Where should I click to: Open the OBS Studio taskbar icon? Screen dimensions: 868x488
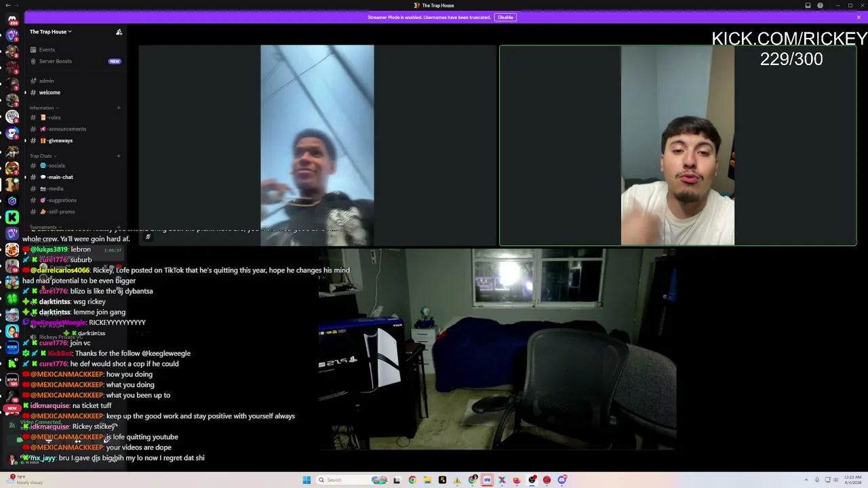point(532,480)
